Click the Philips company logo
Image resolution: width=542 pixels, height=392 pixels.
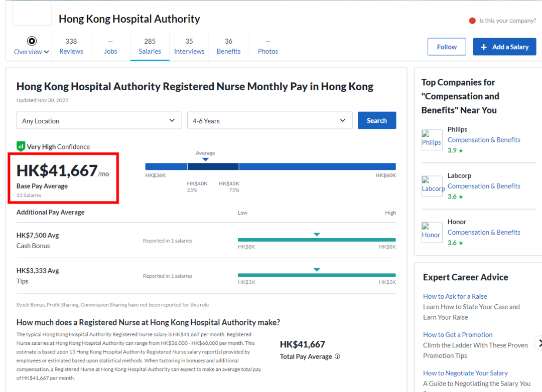click(x=432, y=140)
